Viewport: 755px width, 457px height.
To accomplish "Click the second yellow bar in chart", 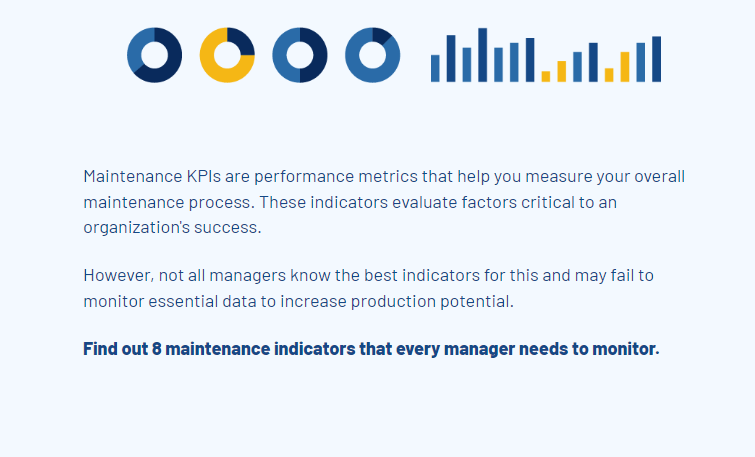I will pyautogui.click(x=561, y=71).
